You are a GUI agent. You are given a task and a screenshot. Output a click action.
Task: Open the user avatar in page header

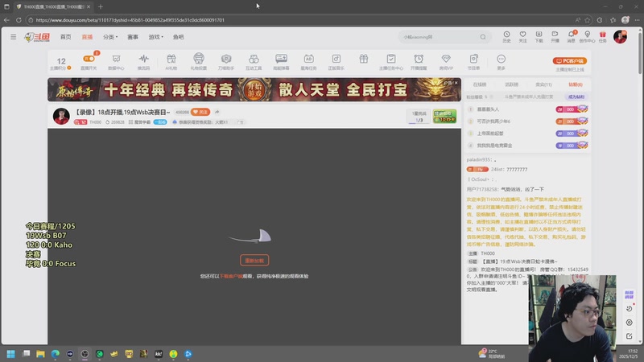point(620,36)
